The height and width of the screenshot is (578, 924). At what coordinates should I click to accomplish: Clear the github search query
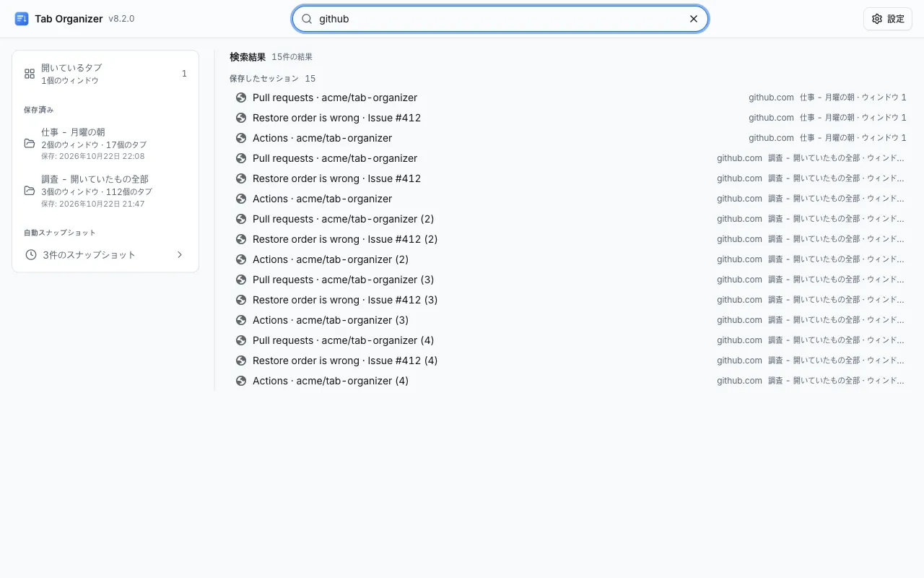[694, 19]
